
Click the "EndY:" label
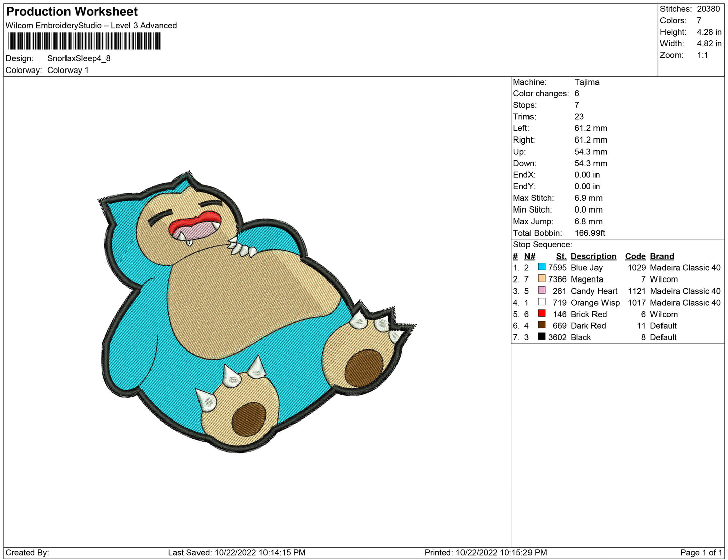pos(524,186)
